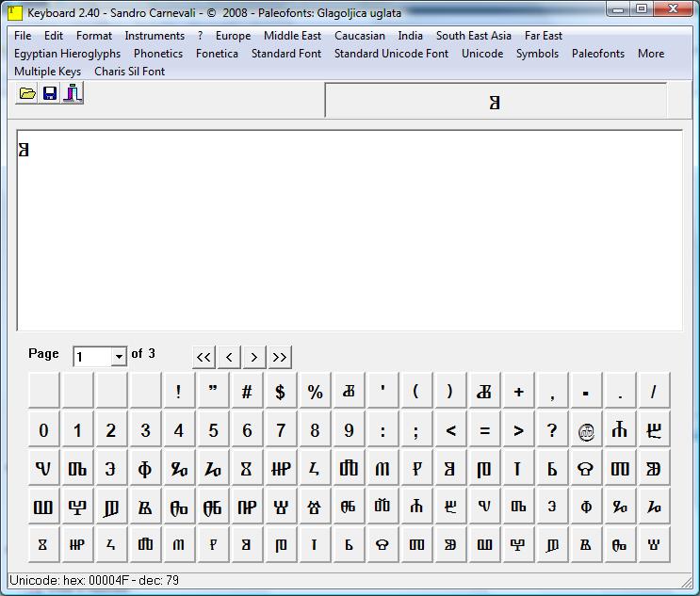Go to last page with >> button
The image size is (700, 596).
pos(280,357)
